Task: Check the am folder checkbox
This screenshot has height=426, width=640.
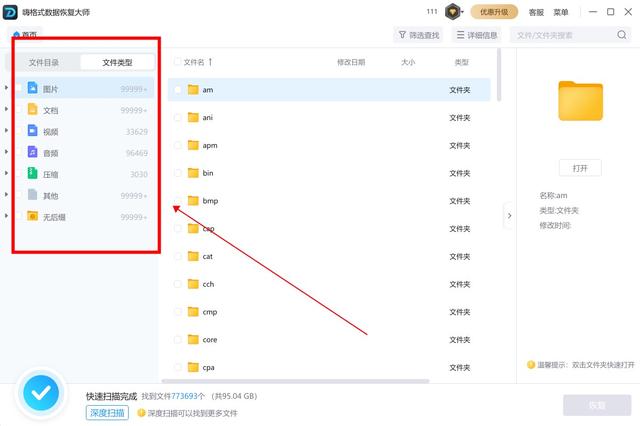Action: [x=178, y=89]
